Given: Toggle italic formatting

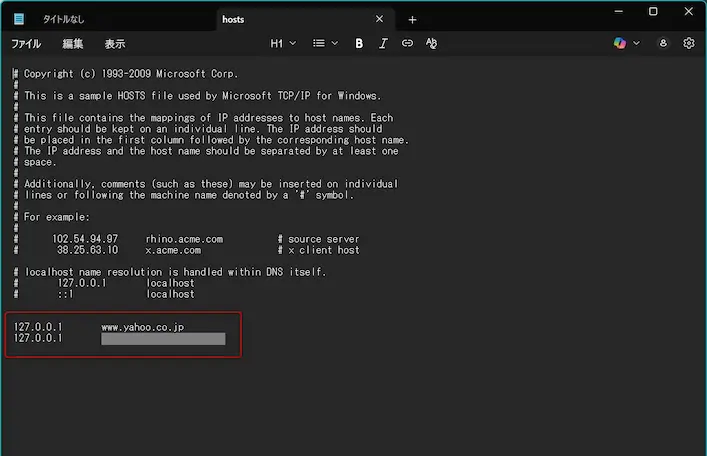Looking at the screenshot, I should pos(383,44).
